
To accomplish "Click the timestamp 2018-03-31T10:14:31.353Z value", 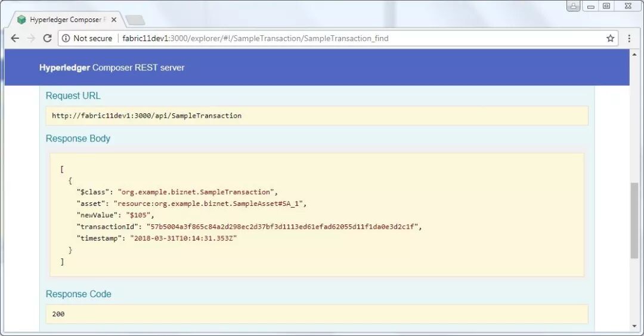I will pos(184,238).
